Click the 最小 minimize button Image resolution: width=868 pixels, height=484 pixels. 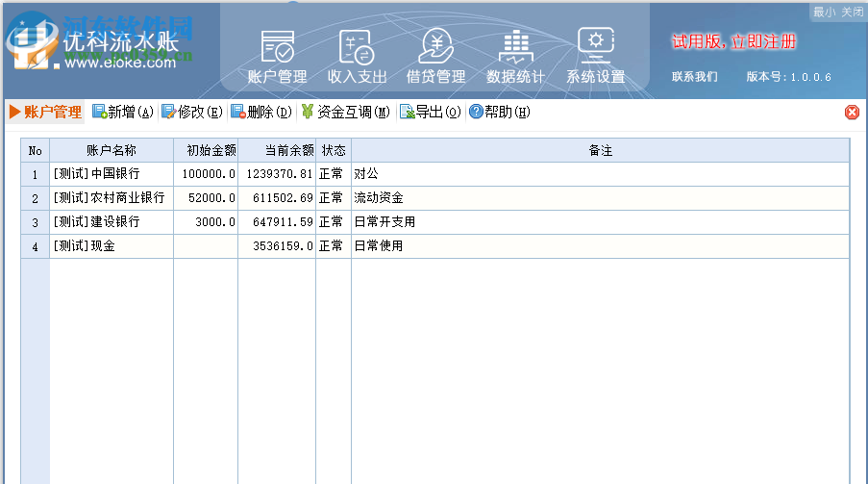tap(825, 12)
